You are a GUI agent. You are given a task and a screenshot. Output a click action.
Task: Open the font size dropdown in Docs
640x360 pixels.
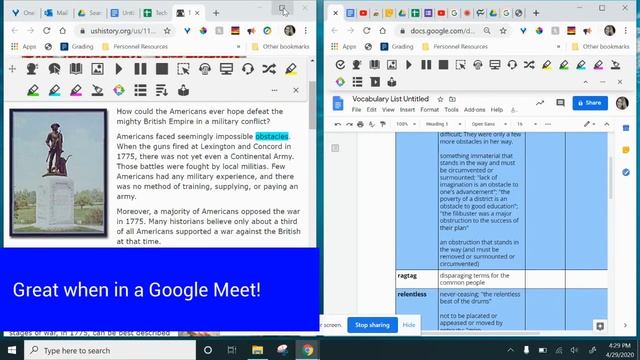(x=526, y=124)
